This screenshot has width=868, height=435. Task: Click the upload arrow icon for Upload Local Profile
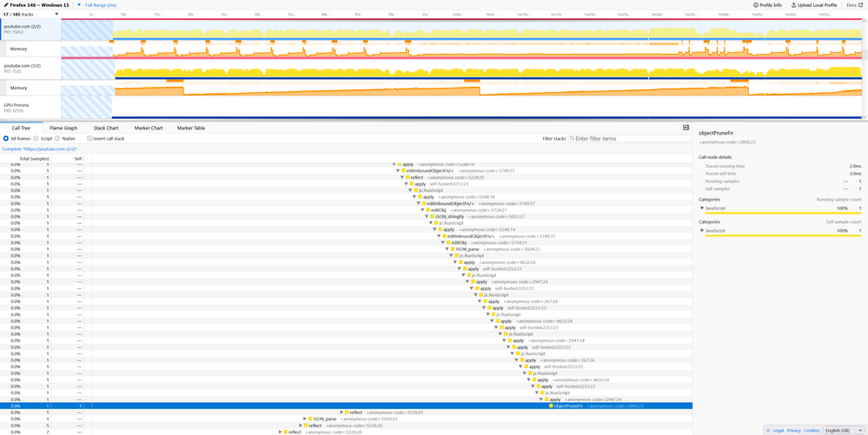tap(793, 5)
